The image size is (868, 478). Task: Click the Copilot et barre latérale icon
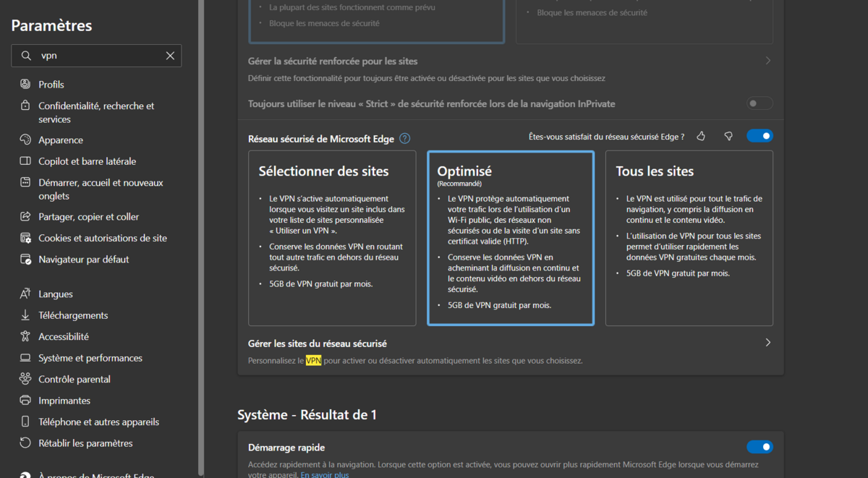pos(25,161)
